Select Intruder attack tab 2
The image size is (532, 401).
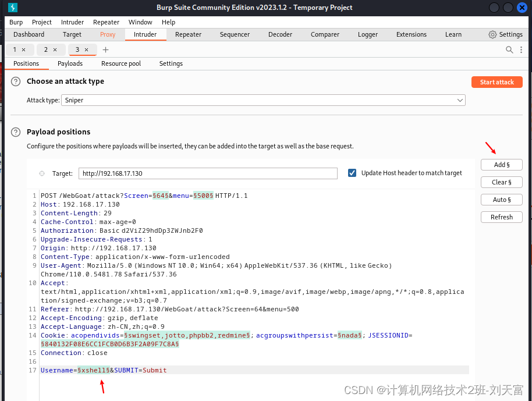tap(46, 49)
